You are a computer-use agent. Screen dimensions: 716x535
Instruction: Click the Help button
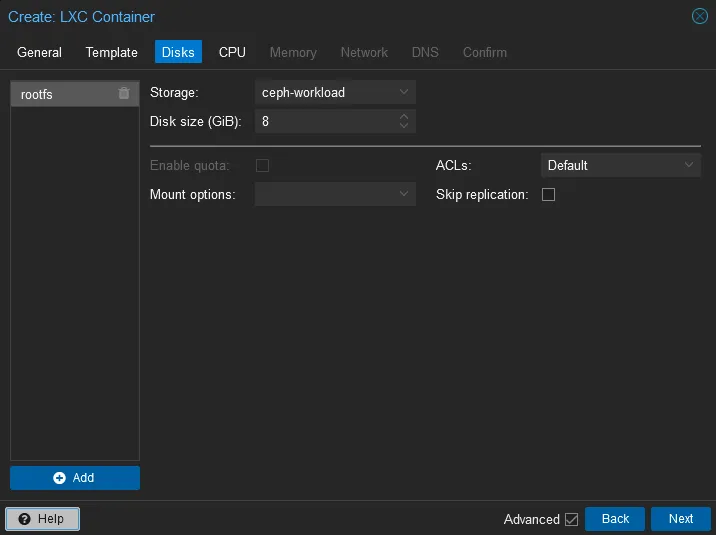(42, 519)
